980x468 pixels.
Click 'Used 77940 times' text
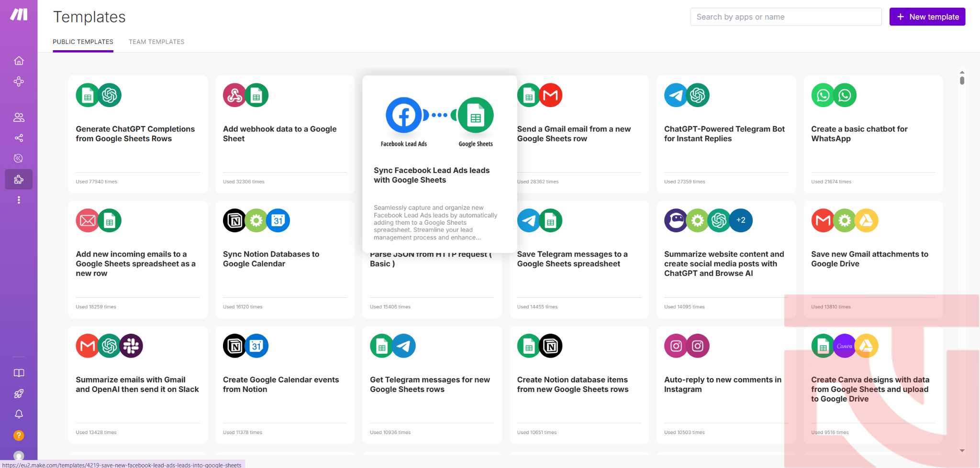96,182
